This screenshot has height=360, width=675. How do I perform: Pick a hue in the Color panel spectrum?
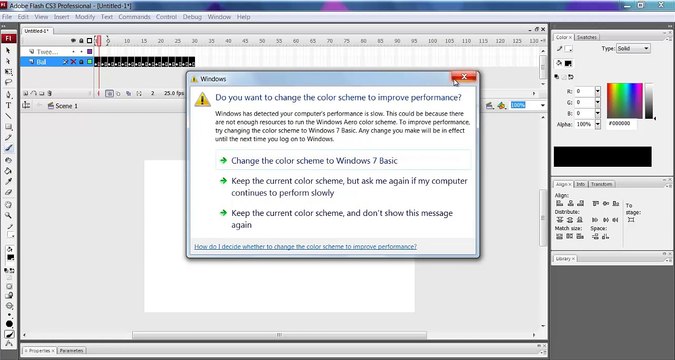pyautogui.click(x=625, y=101)
